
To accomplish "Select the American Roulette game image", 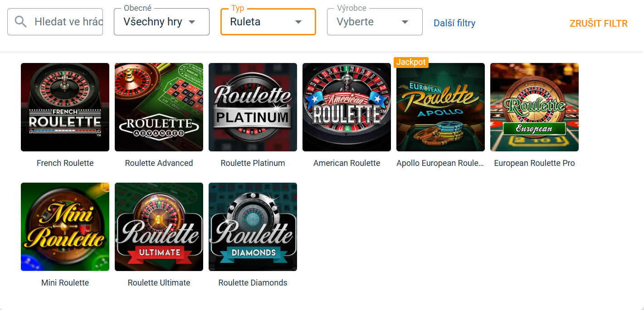I will point(346,107).
